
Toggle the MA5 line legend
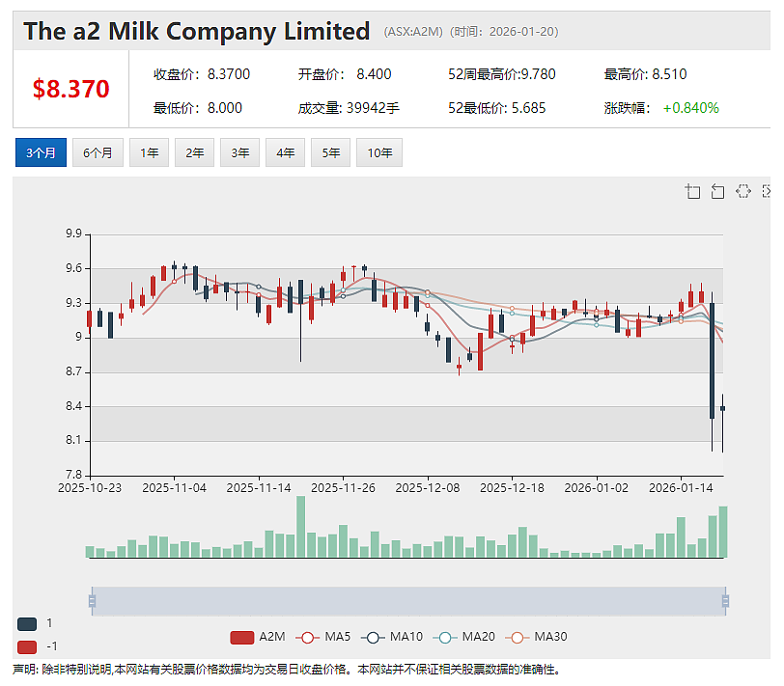[x=323, y=637]
